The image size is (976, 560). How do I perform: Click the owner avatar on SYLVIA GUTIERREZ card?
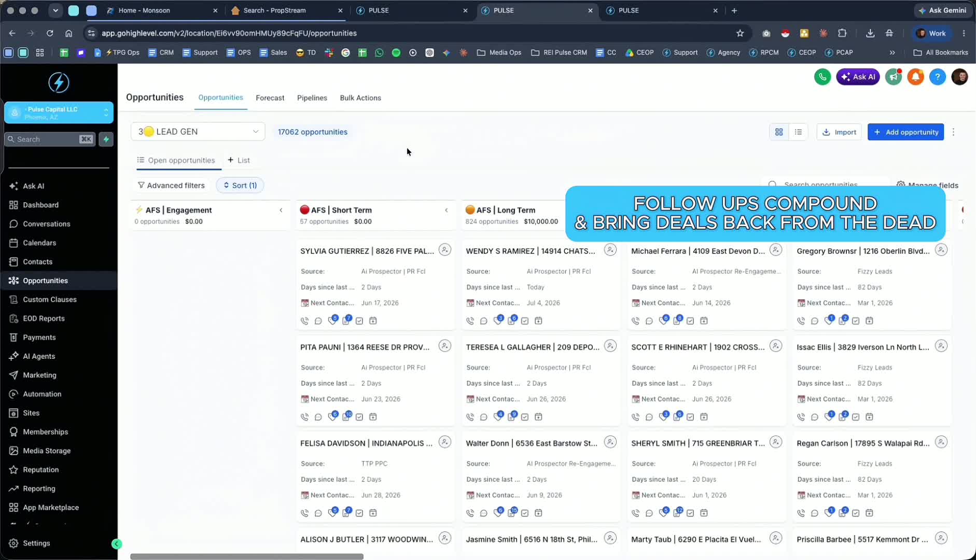445,250
